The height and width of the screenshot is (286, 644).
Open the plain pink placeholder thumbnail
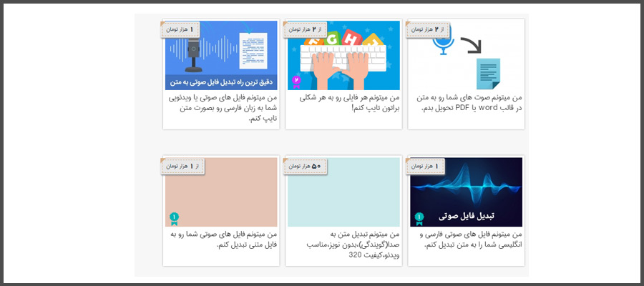tap(221, 192)
